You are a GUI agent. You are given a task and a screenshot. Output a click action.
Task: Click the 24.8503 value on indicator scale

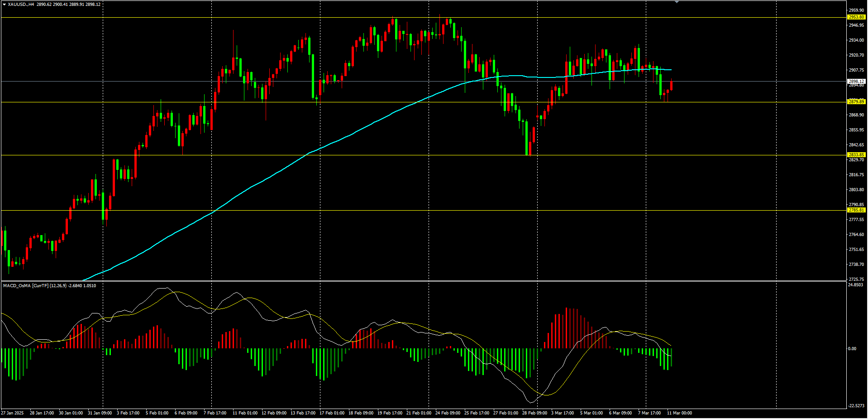coord(855,285)
